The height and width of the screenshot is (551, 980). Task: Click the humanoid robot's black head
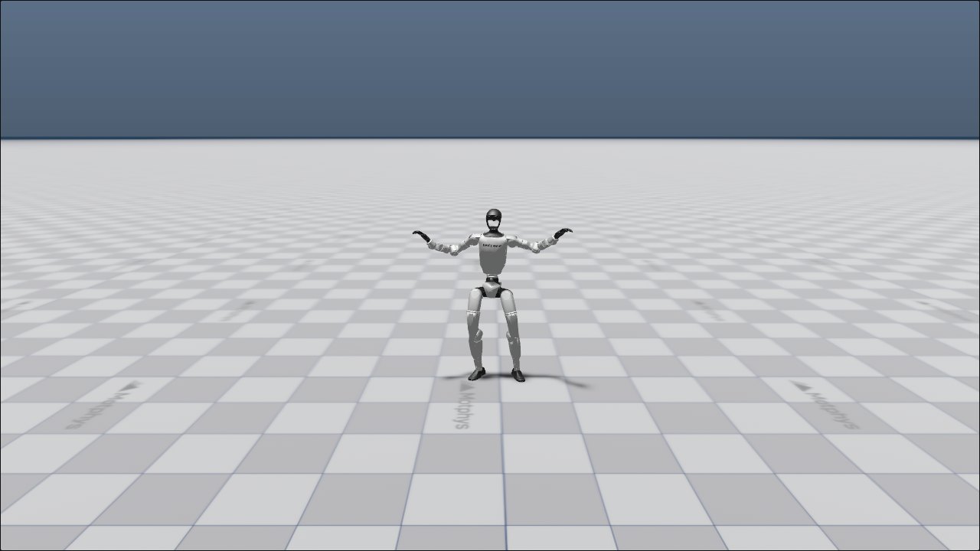pyautogui.click(x=494, y=221)
